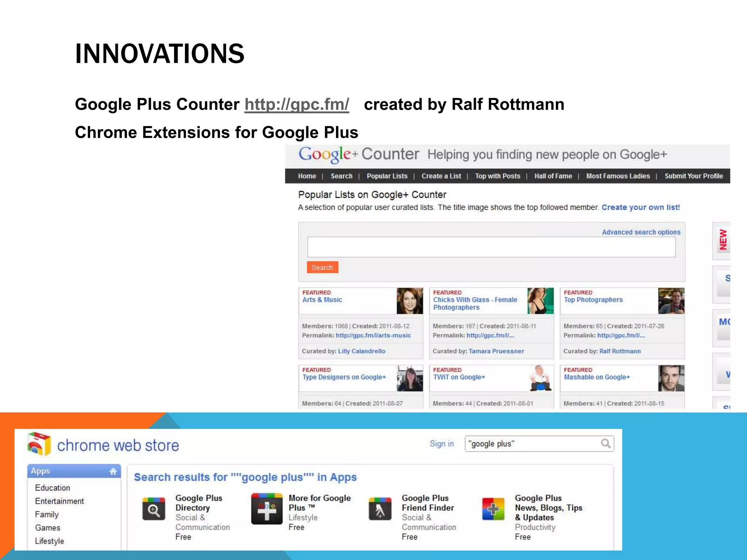747x560 pixels.
Task: Click Submit Your Profile in the nav bar
Action: click(693, 176)
